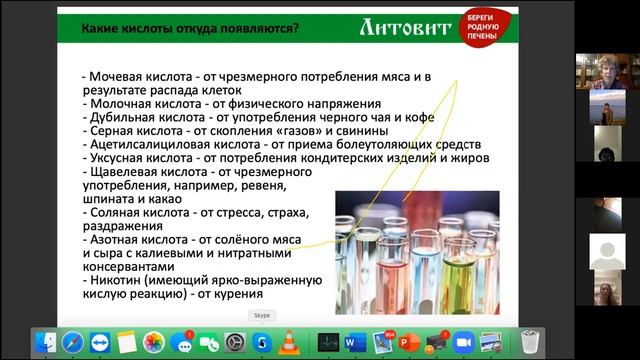Switch to Microsoft Word in the Dock
The height and width of the screenshot is (360, 640).
tap(355, 342)
